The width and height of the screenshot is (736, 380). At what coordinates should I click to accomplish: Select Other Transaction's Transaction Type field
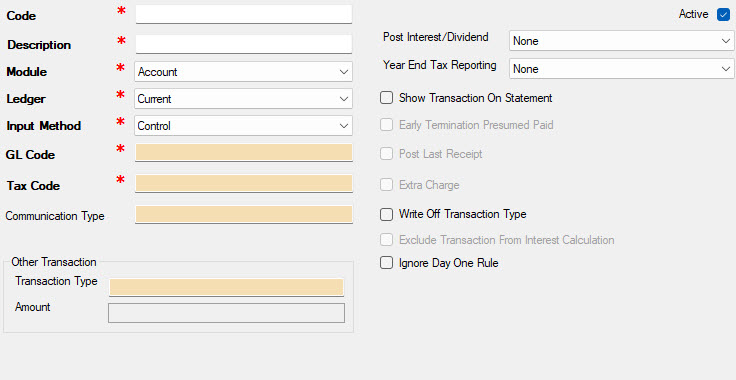pyautogui.click(x=226, y=287)
